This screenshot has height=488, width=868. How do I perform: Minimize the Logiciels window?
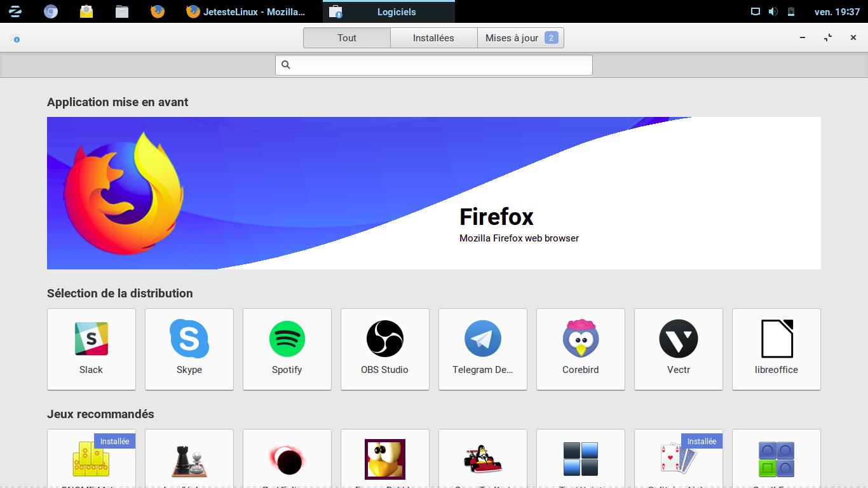(x=803, y=38)
